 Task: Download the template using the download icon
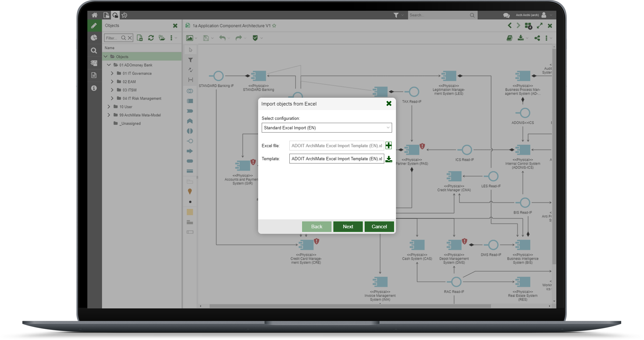388,159
